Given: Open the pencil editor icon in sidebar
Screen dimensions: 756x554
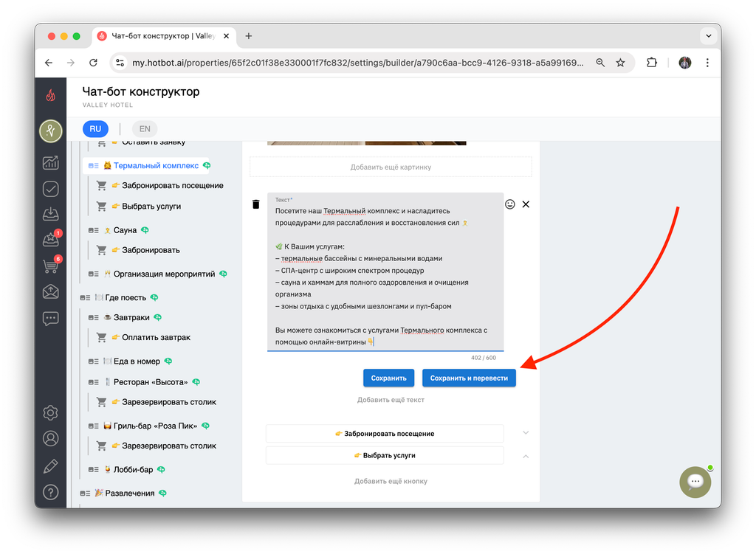Looking at the screenshot, I should point(51,465).
